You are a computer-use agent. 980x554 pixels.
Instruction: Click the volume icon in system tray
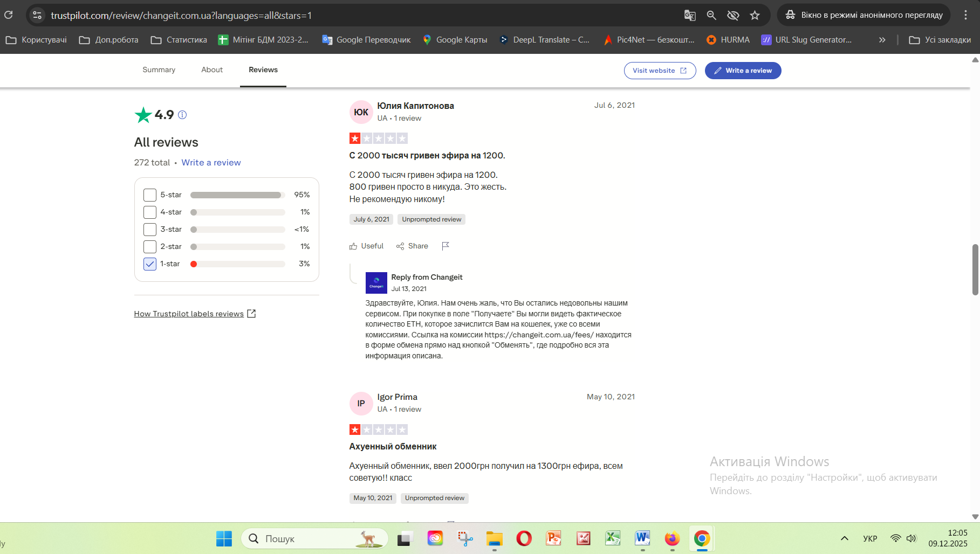[x=912, y=538]
